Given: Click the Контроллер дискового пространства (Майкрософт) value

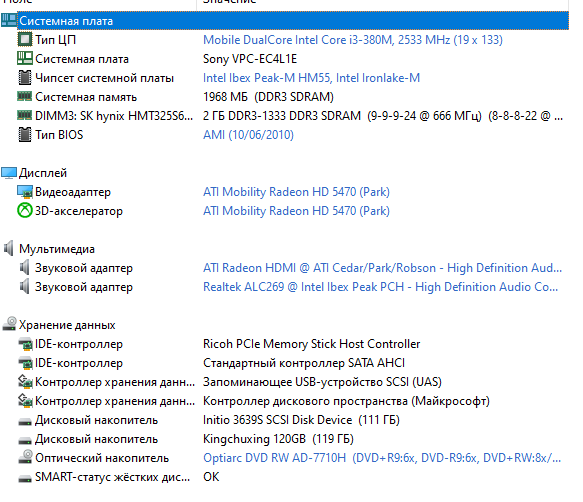Looking at the screenshot, I should tap(346, 400).
